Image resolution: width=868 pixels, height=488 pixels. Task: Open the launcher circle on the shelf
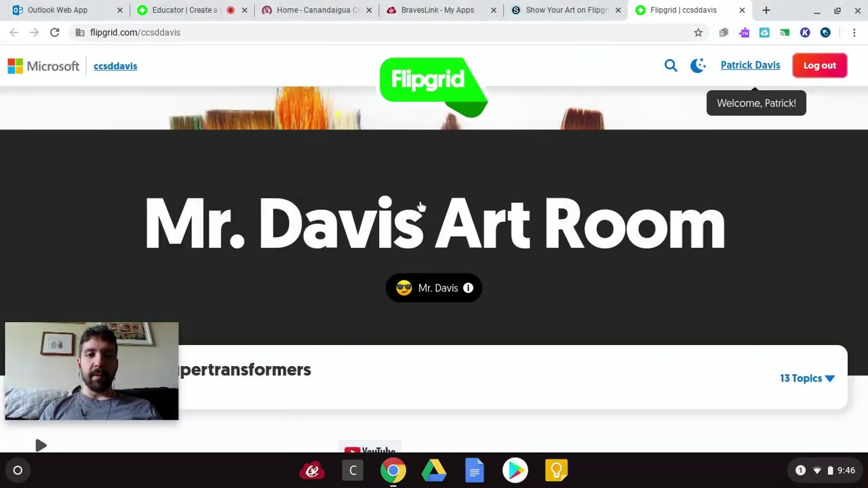point(18,470)
